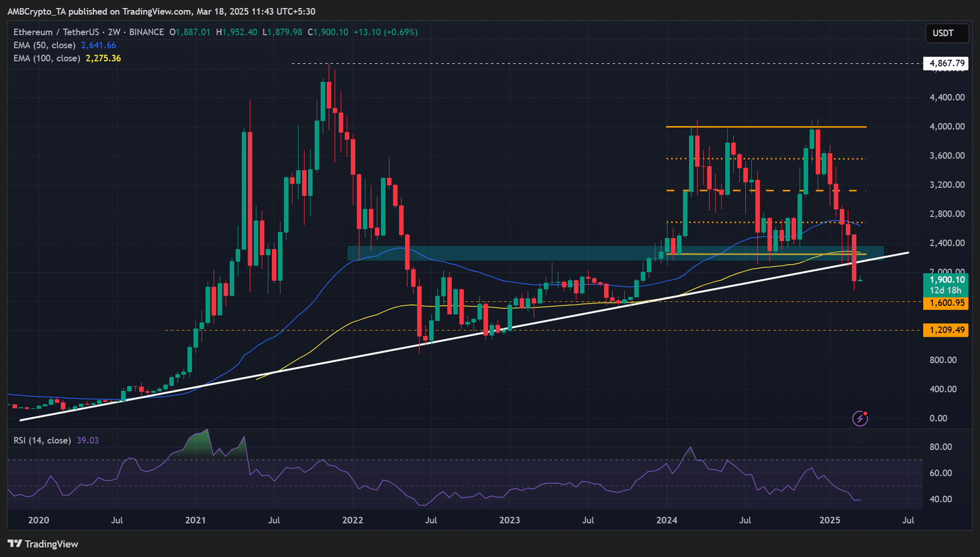Click the purple lightning bolt icon
Image resolution: width=980 pixels, height=557 pixels.
click(x=860, y=418)
